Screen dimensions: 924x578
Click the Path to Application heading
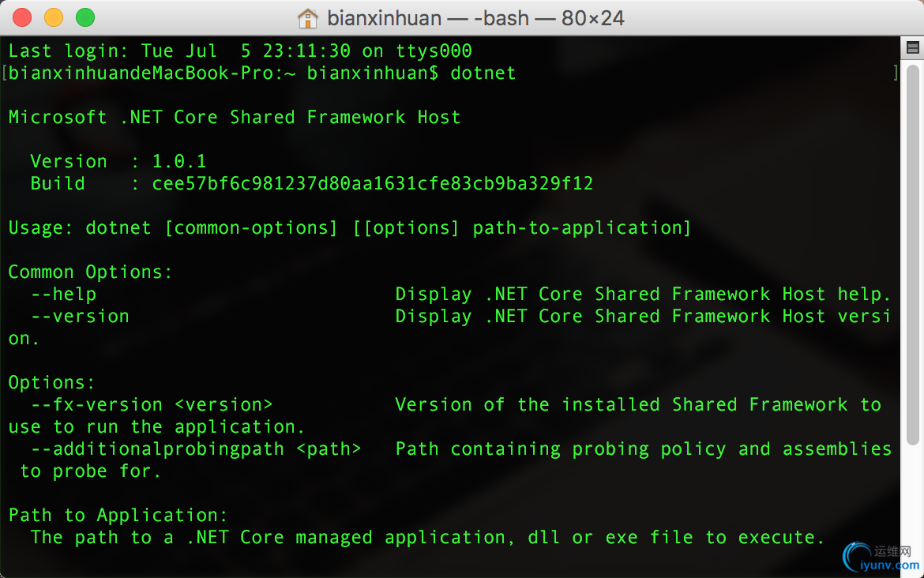(x=118, y=516)
